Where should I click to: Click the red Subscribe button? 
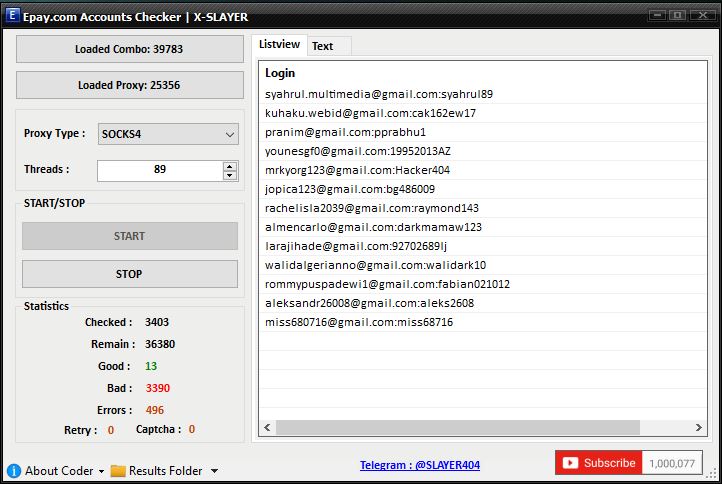coord(599,463)
